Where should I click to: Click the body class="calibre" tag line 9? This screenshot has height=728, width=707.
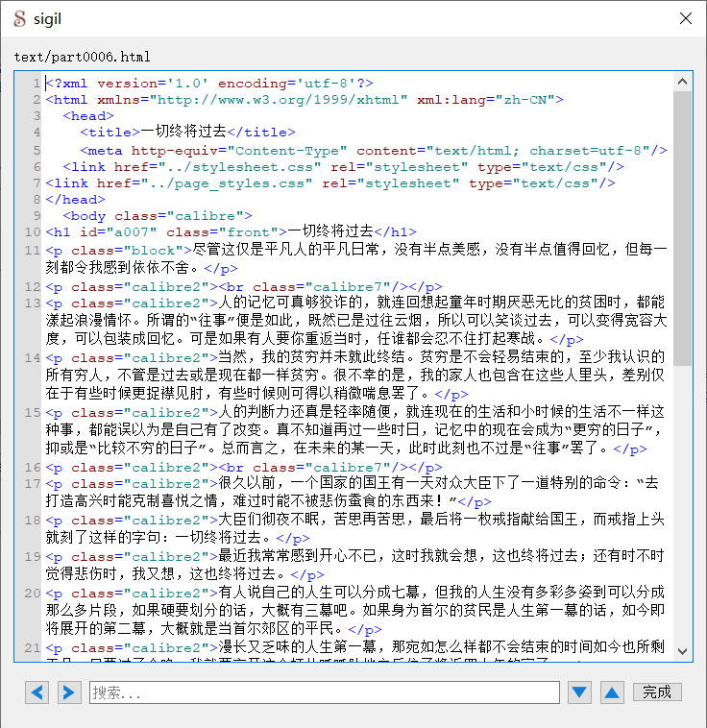coord(158,216)
